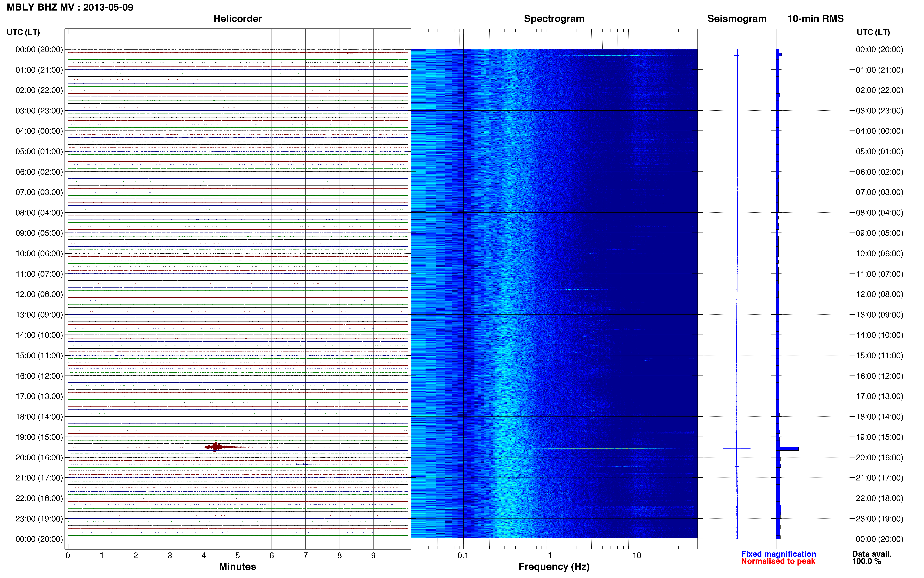The width and height of the screenshot is (924, 578).
Task: Select the 'Spectrogram' panel heading
Action: coord(554,19)
